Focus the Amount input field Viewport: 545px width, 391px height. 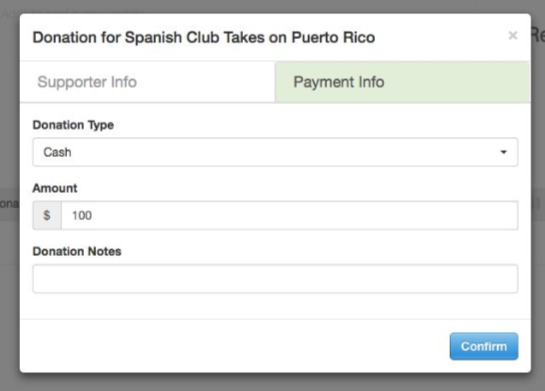point(290,215)
